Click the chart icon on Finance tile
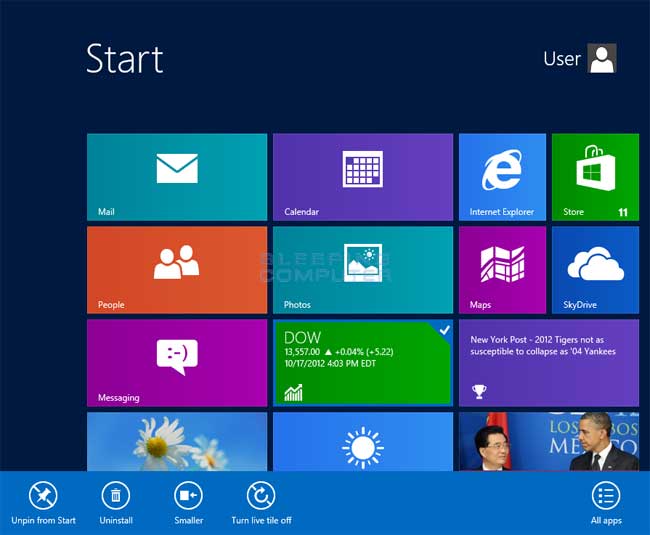Viewport: 650px width, 535px height. (293, 392)
